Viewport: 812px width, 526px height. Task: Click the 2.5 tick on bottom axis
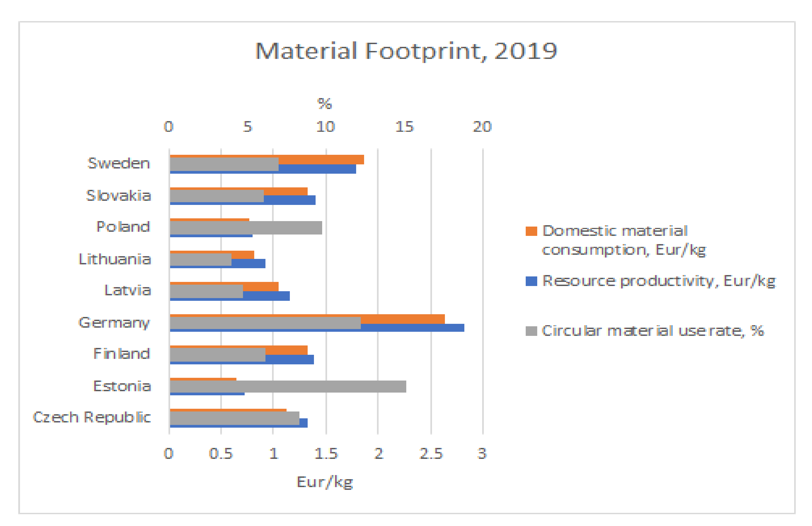click(x=431, y=454)
